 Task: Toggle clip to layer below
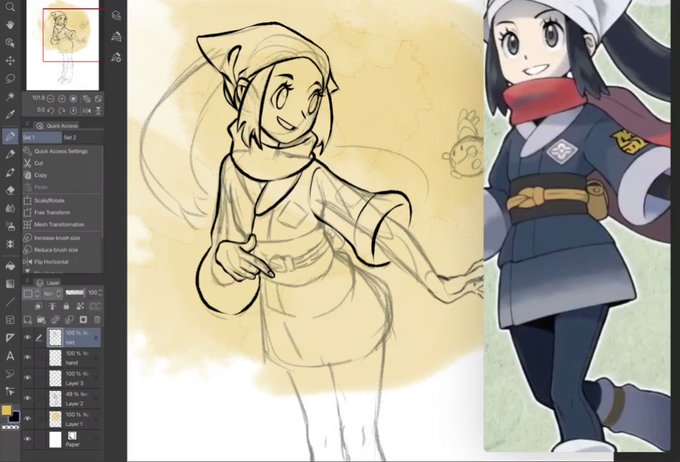(38, 306)
